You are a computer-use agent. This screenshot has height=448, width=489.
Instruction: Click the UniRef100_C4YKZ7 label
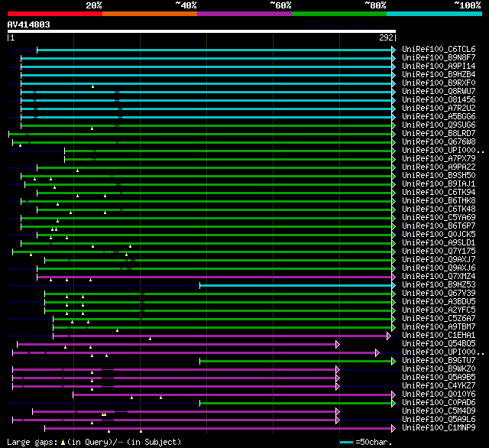439,386
